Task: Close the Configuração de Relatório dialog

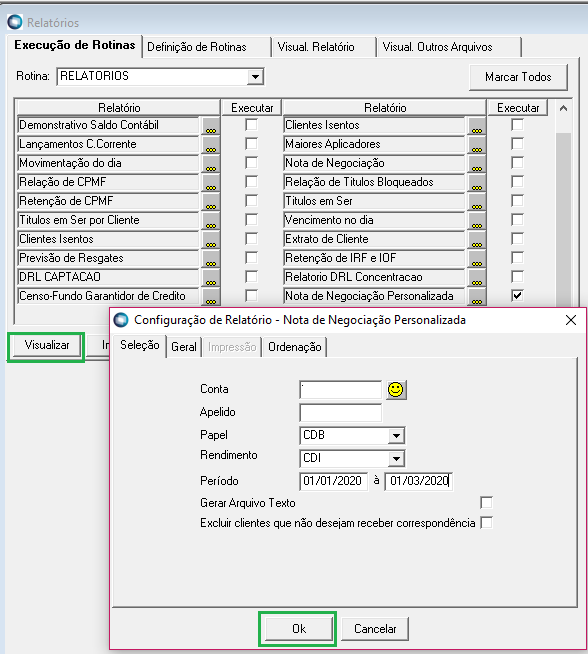Action: pos(571,320)
